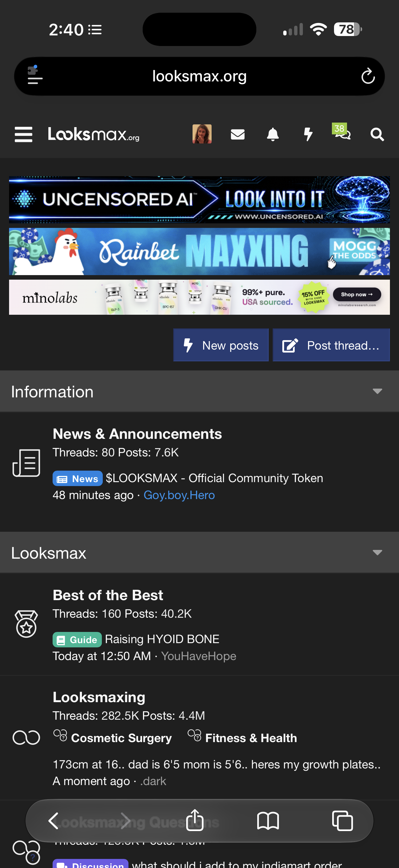Tap the Safari forward arrow
Viewport: 399px width, 868px height.
tap(125, 821)
